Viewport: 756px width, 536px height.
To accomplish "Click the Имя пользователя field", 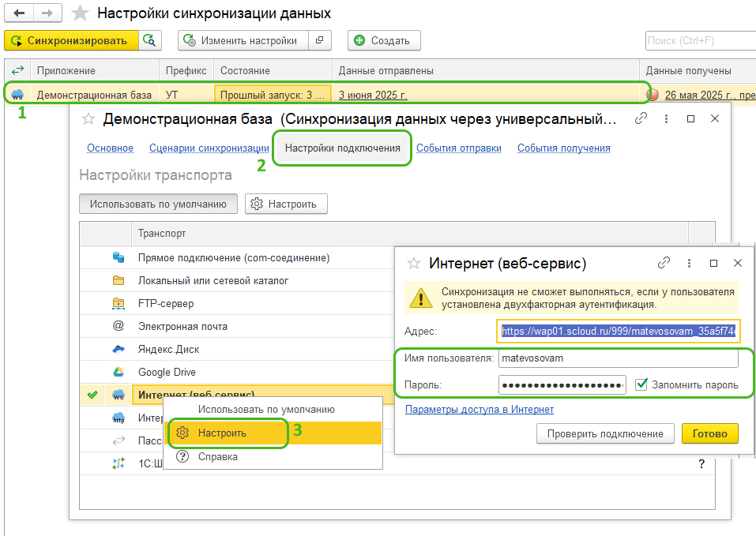I will point(618,358).
